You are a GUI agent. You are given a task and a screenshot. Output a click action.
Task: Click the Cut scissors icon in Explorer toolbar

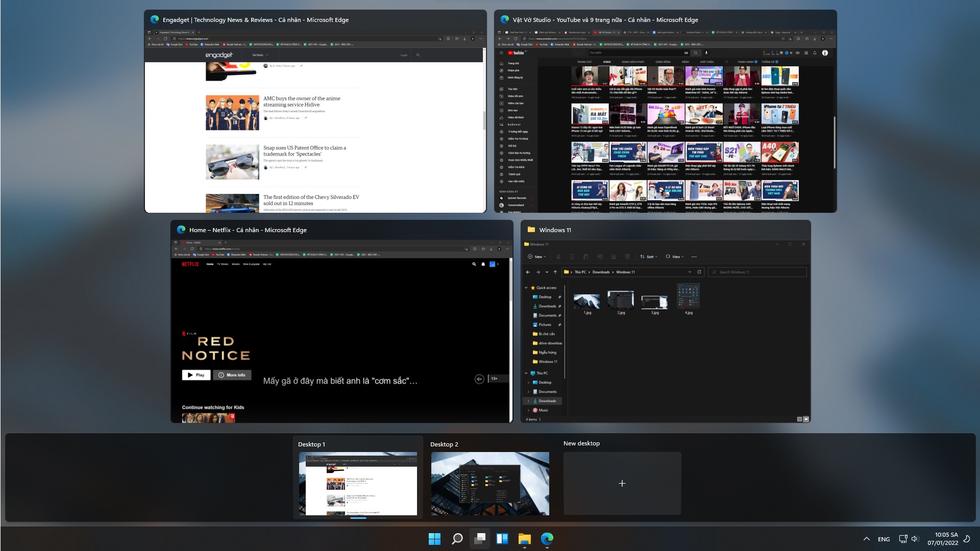click(558, 257)
